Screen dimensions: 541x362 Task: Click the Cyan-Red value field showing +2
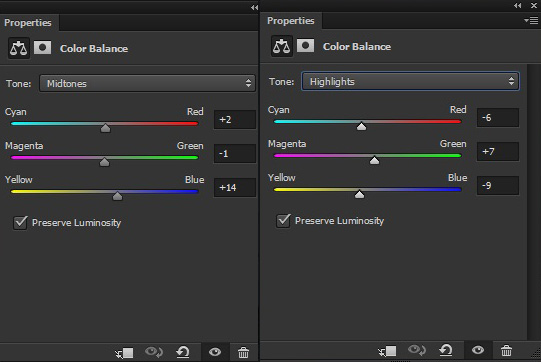[235, 119]
